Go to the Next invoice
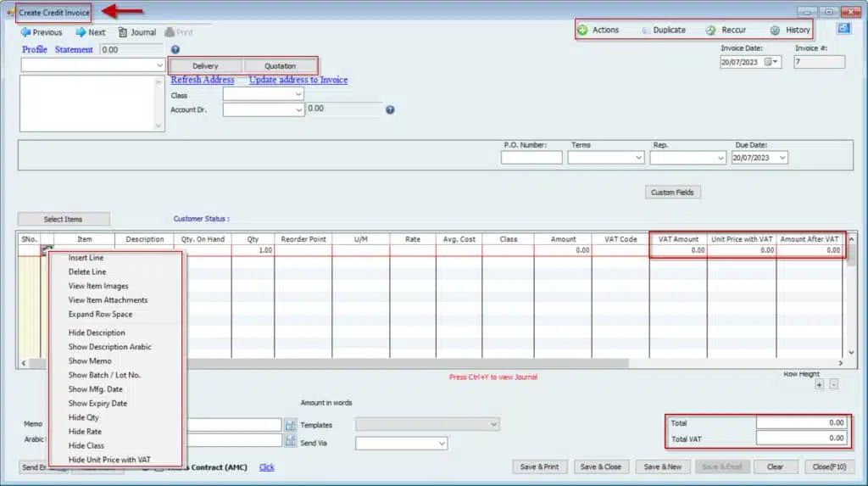Viewport: 868px width, 486px height. (x=91, y=32)
